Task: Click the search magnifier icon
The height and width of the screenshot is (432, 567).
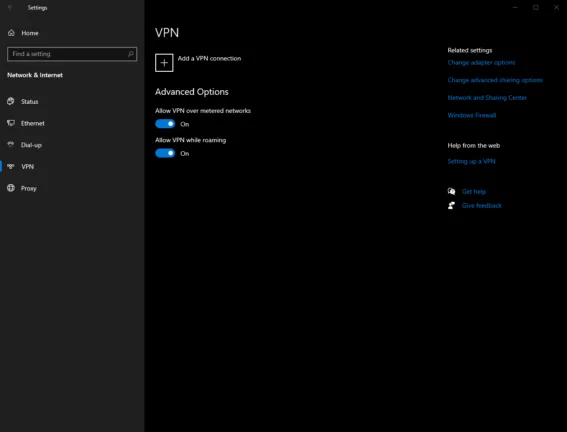Action: coord(131,54)
